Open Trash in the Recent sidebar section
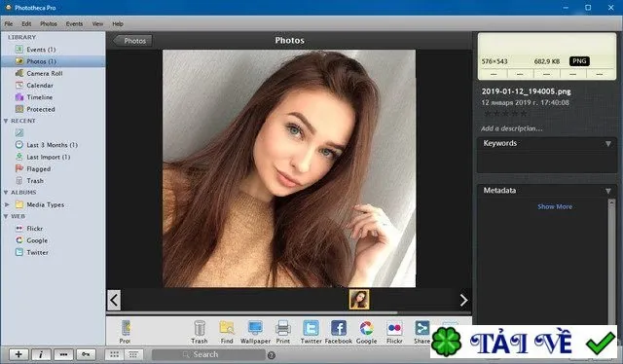This screenshot has height=364, width=623. 29,180
